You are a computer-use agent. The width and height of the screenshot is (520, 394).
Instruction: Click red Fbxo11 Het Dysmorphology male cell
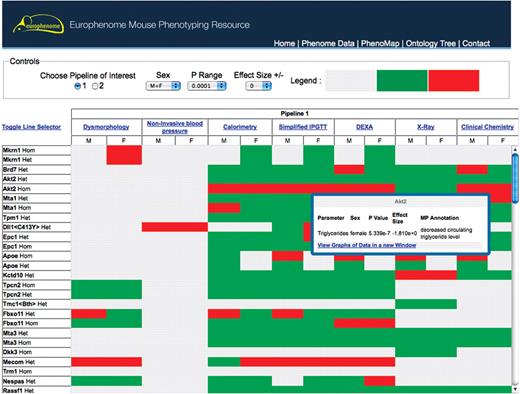coord(89,314)
